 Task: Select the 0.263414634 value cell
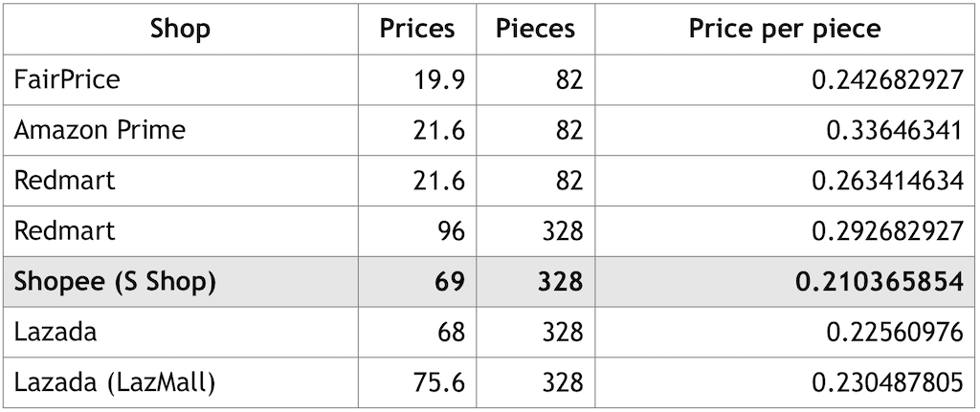click(x=785, y=181)
